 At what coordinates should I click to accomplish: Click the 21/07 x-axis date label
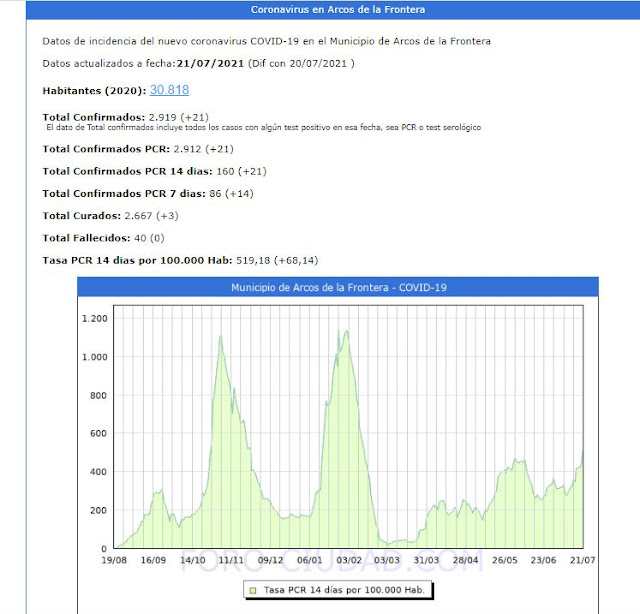(582, 560)
